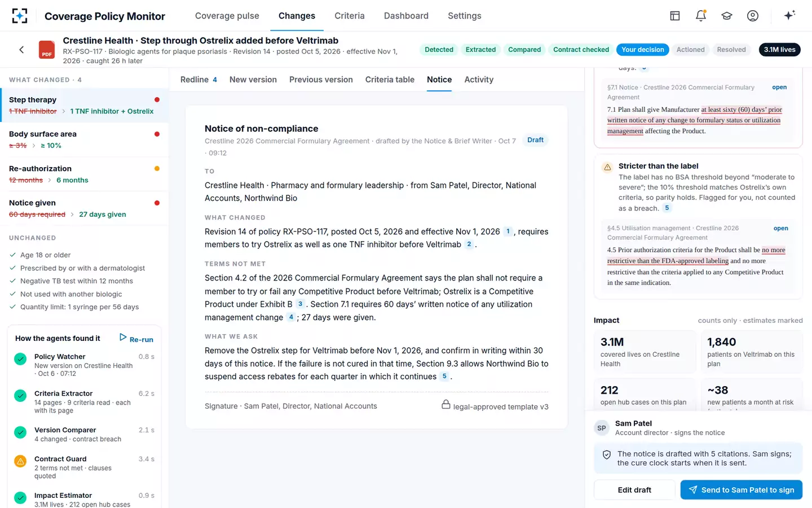Click the Edit draft button
Image resolution: width=812 pixels, height=508 pixels.
tap(634, 490)
